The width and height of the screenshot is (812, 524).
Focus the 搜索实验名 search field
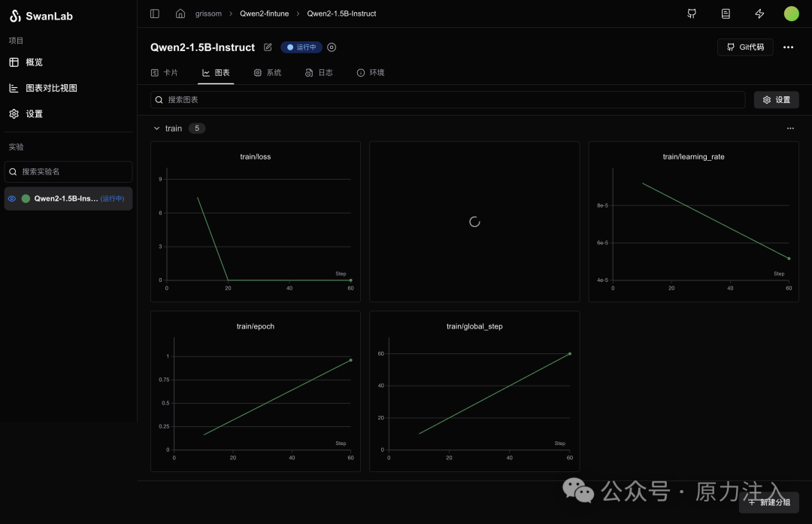[x=68, y=172]
